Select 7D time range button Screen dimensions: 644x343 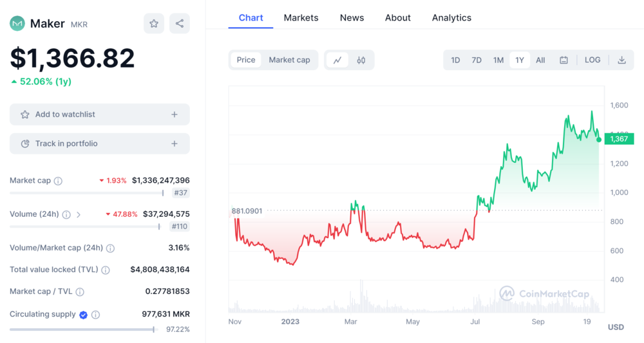[477, 60]
